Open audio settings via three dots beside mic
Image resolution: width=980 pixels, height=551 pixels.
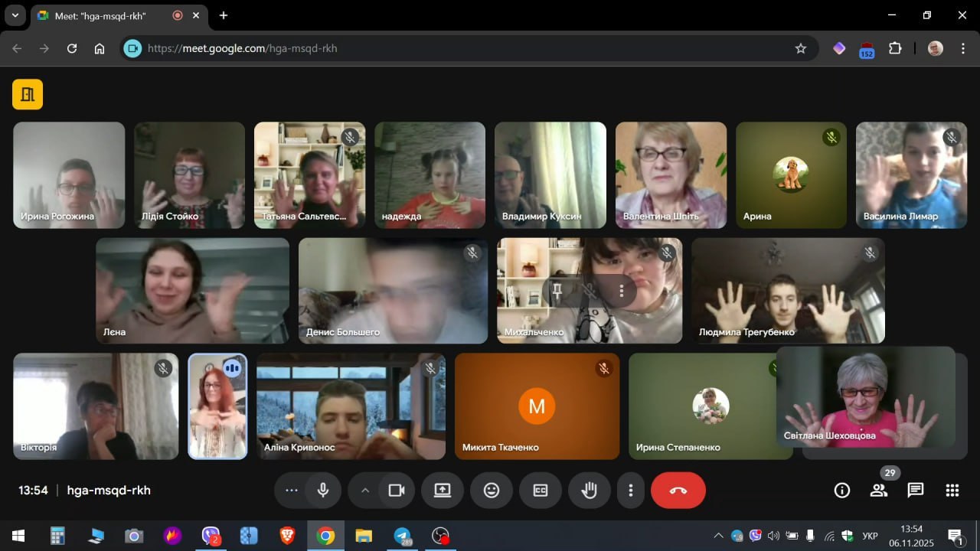291,491
